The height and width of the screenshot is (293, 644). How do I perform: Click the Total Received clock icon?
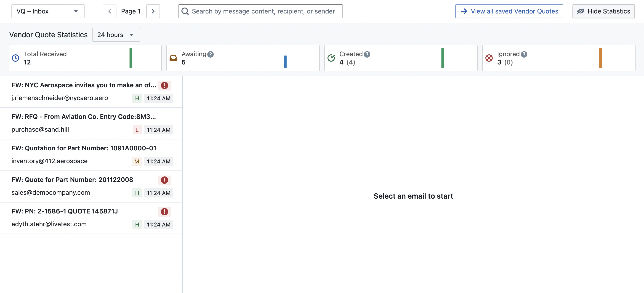16,58
